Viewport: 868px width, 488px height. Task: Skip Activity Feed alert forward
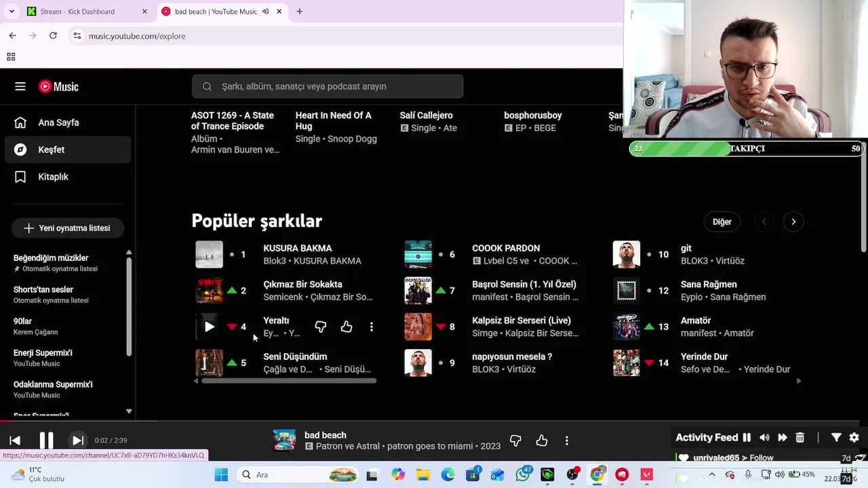(x=782, y=438)
